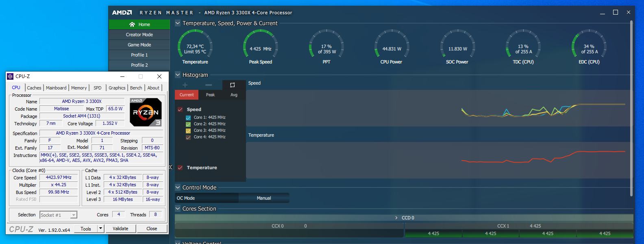The width and height of the screenshot is (644, 244).
Task: Click the Tools button in CPU-Z
Action: [86, 229]
